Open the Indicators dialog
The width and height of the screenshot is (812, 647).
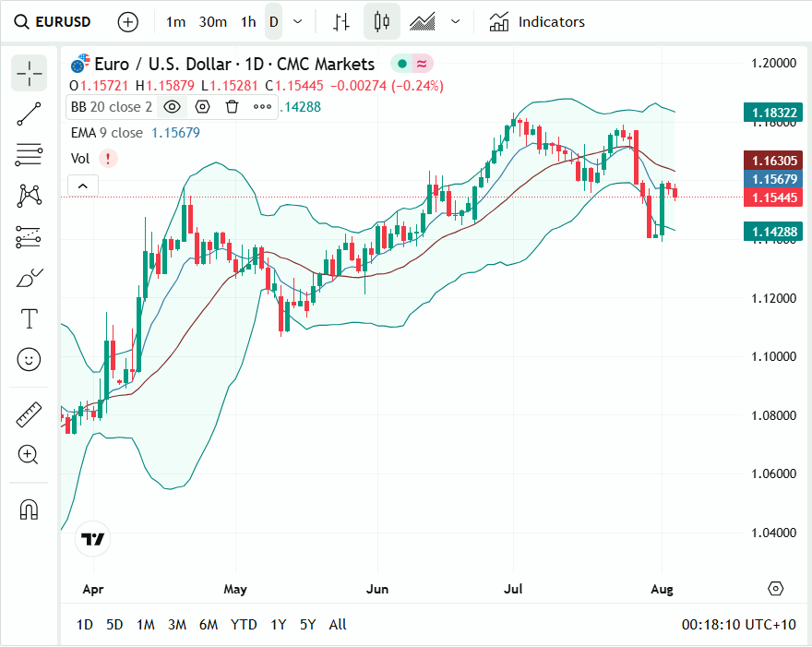point(537,21)
